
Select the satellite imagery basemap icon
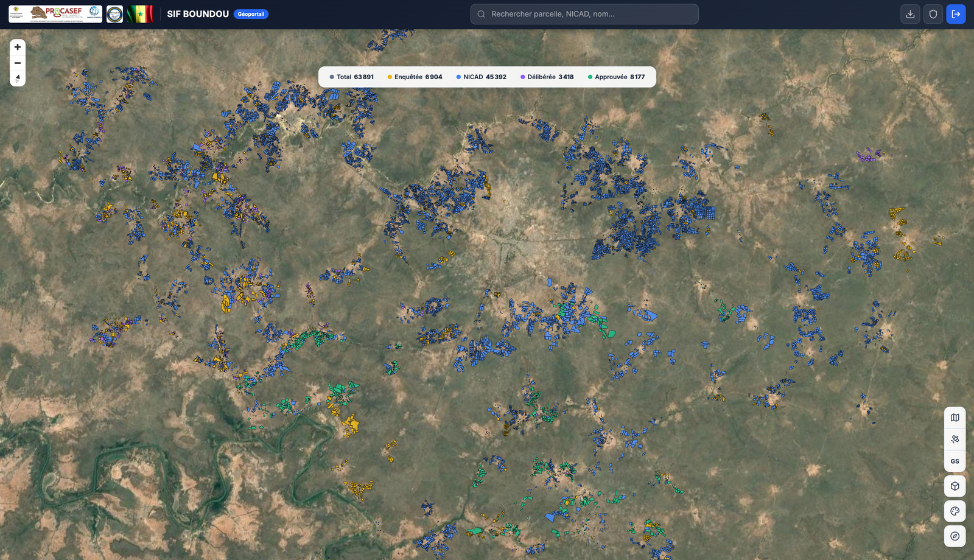(x=955, y=439)
